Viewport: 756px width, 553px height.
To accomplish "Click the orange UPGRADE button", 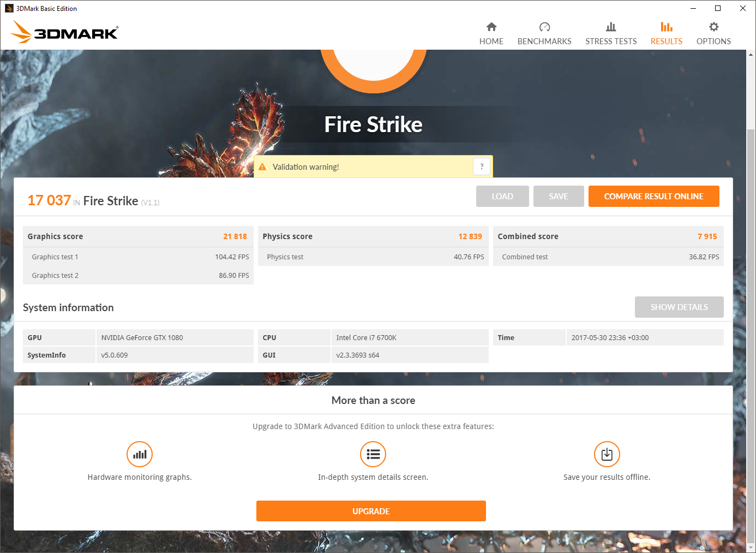I will pyautogui.click(x=371, y=511).
